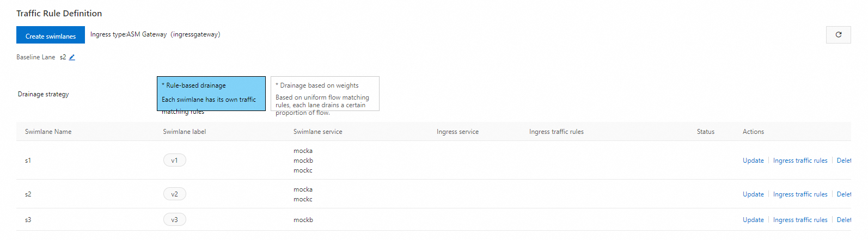Open Ingress traffic rules for s3

pos(800,220)
